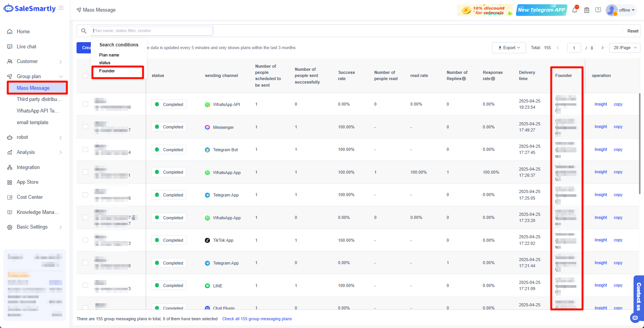Click the plan search input field
The height and width of the screenshot is (328, 644).
[152, 31]
